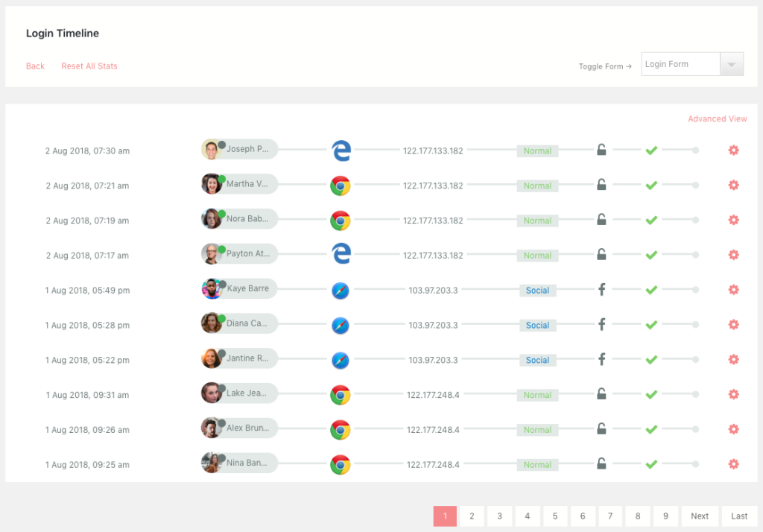Click the Back link
This screenshot has width=763, height=532.
click(x=36, y=66)
